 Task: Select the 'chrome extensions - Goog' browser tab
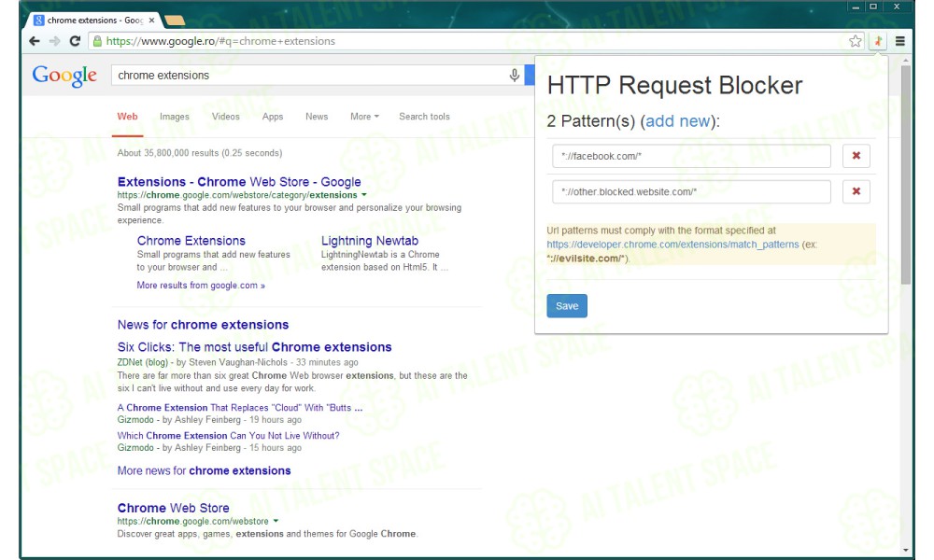95,21
